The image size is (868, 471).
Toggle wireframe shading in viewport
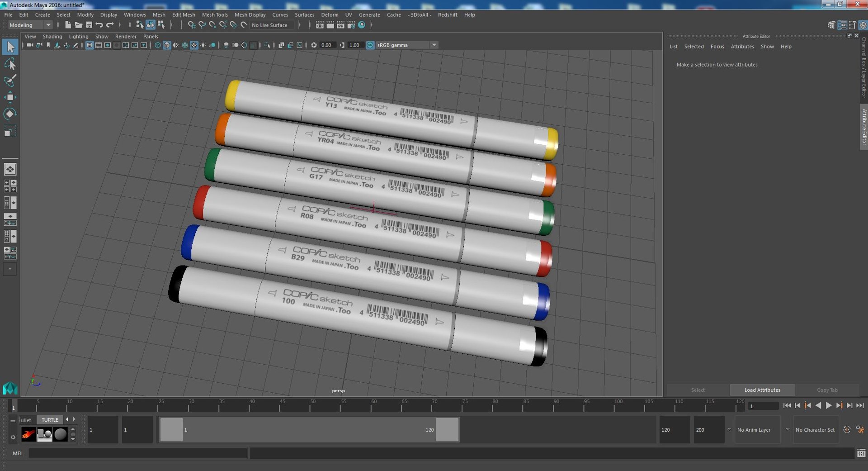pyautogui.click(x=157, y=45)
